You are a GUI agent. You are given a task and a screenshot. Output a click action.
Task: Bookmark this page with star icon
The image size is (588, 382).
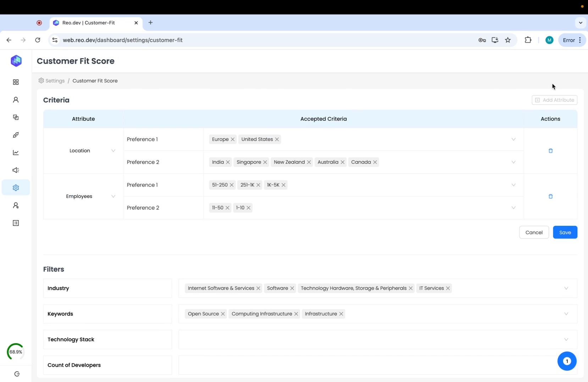tap(508, 40)
